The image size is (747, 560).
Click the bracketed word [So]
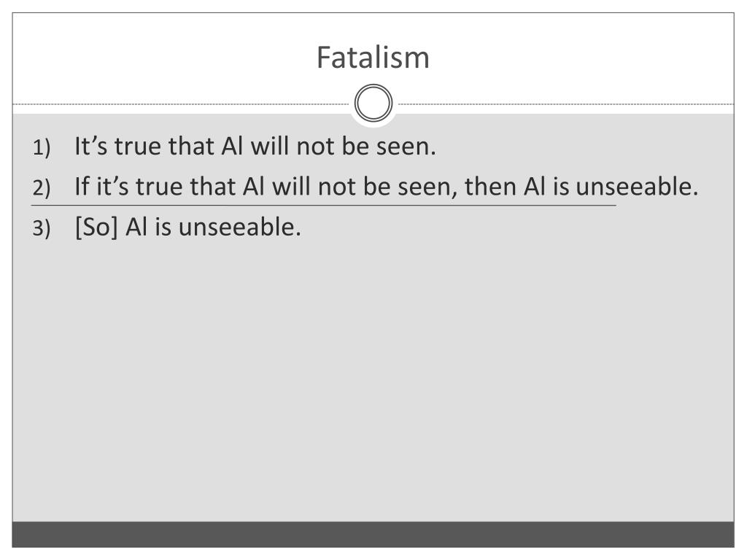click(x=96, y=227)
